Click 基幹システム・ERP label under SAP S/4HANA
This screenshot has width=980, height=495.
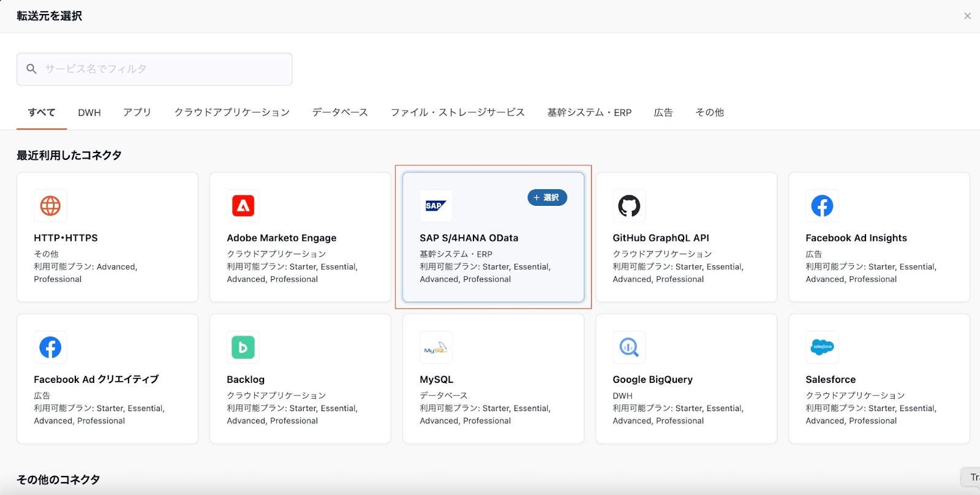pos(456,254)
